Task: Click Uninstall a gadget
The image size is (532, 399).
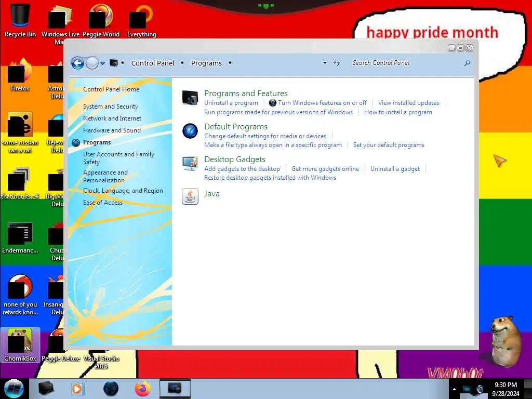Action: tap(395, 169)
